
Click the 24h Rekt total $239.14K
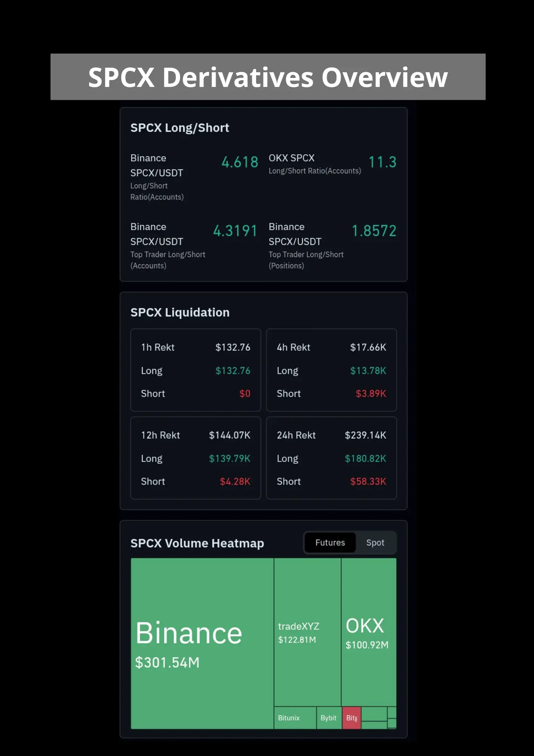click(x=366, y=435)
